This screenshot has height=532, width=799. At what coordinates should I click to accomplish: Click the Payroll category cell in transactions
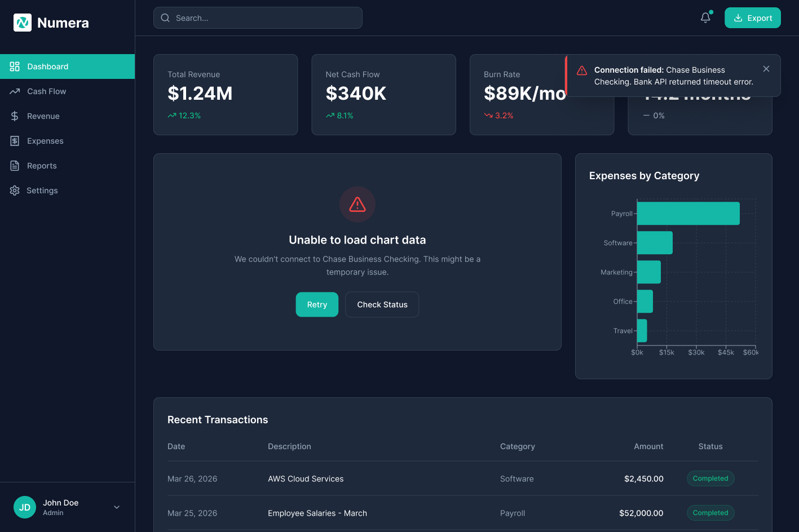pyautogui.click(x=513, y=513)
